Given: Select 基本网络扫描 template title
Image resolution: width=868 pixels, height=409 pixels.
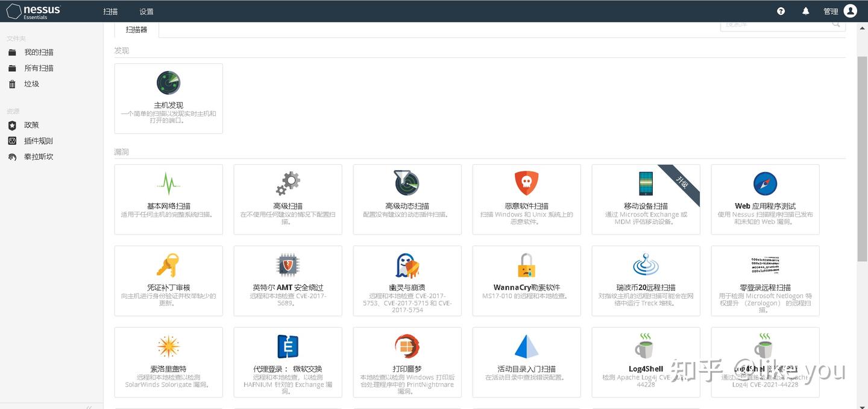Looking at the screenshot, I should 168,206.
